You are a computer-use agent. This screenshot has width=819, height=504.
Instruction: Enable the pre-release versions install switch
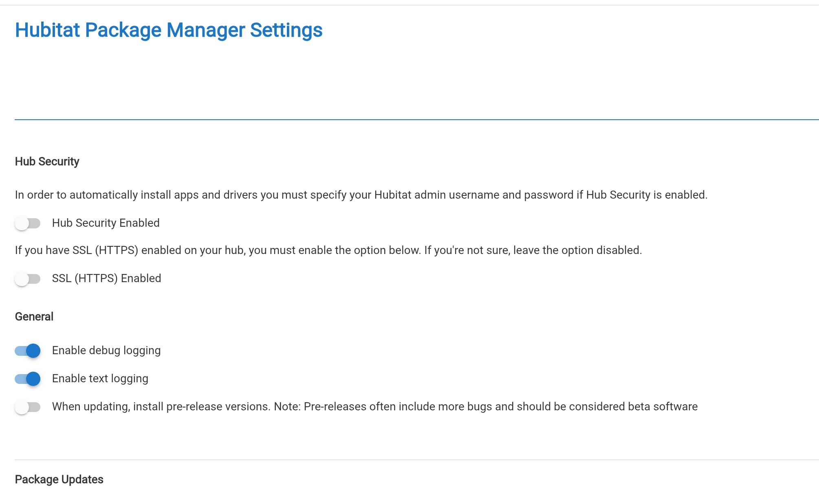point(27,407)
